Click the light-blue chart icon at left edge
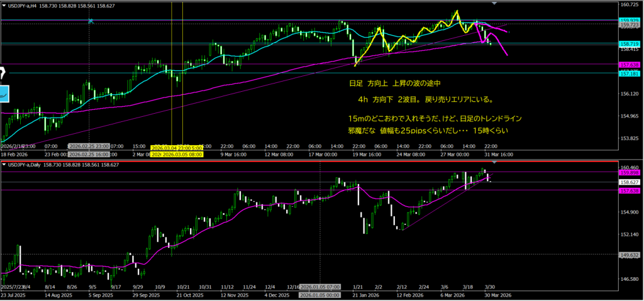Screen dimensions: 644x301 point(4,93)
